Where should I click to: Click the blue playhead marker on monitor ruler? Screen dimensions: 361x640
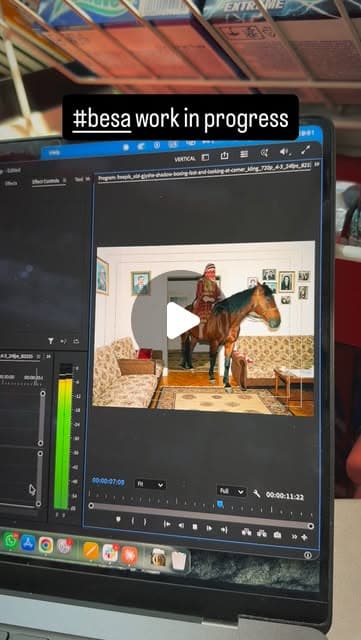pos(220,504)
